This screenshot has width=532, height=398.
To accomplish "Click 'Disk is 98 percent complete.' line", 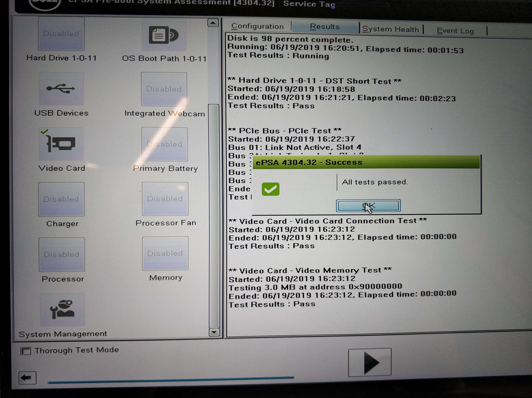I will pos(290,39).
